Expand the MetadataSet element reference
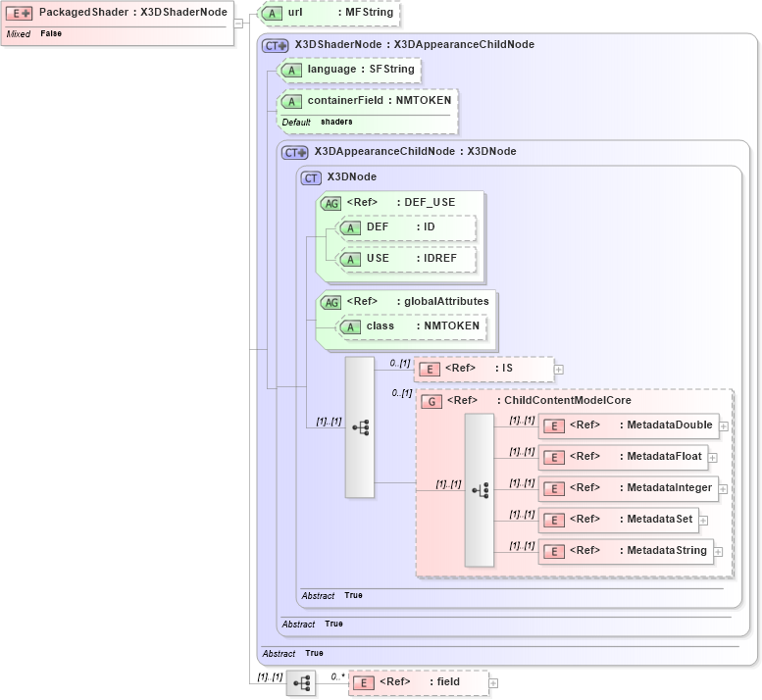The height and width of the screenshot is (700, 762). (703, 521)
